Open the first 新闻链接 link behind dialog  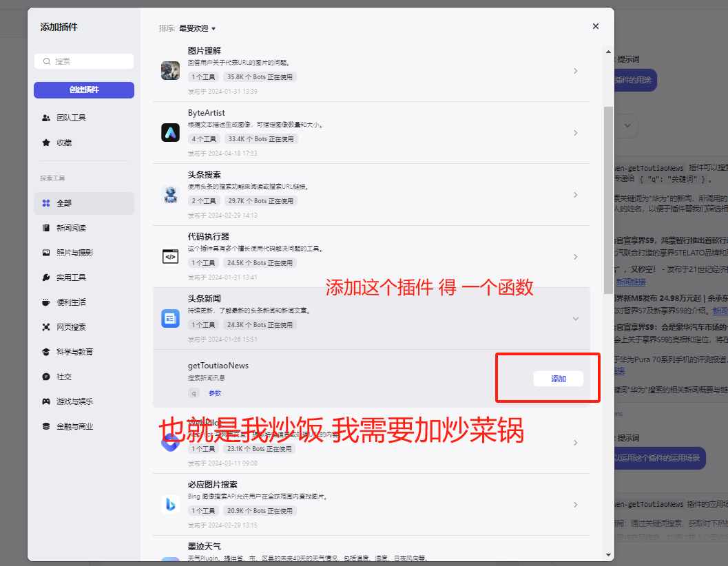pos(630,282)
